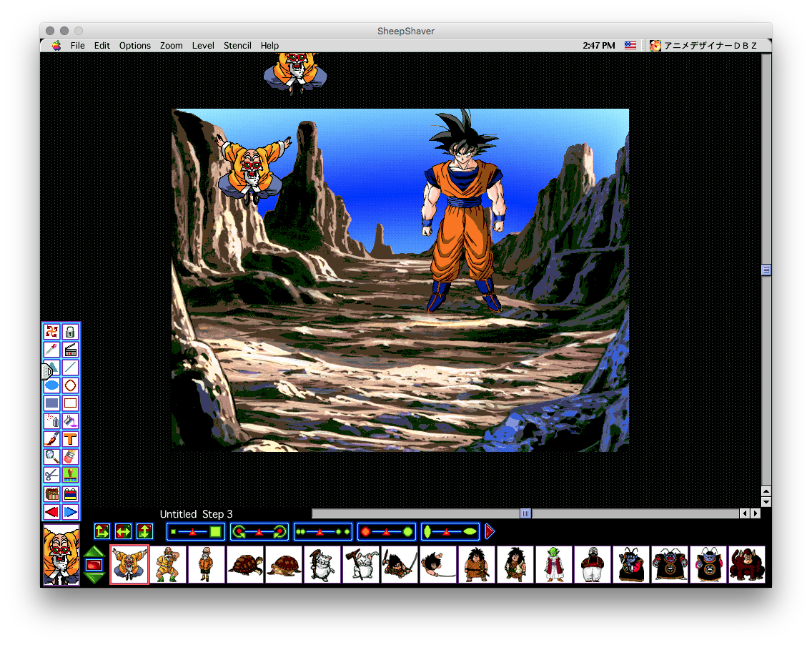Click the red square between green triangles
Viewport: 812px width, 645px height.
pyautogui.click(x=94, y=565)
